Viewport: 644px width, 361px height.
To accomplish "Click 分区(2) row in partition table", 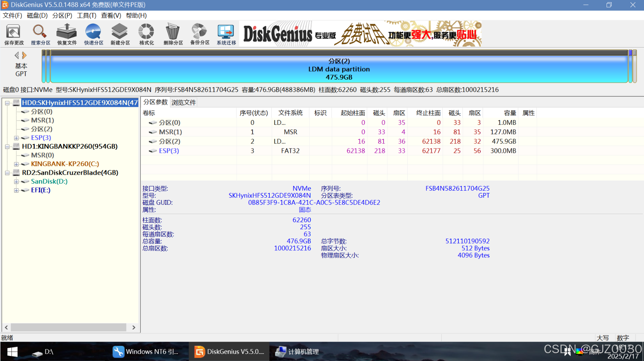I will tap(339, 141).
